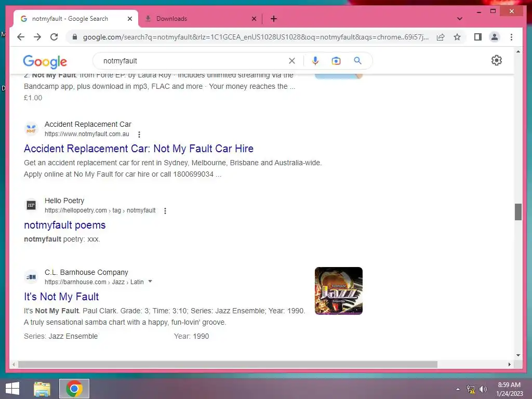Click the 'C.L. Barnhouse Company' site name
532x399 pixels.
[87, 272]
